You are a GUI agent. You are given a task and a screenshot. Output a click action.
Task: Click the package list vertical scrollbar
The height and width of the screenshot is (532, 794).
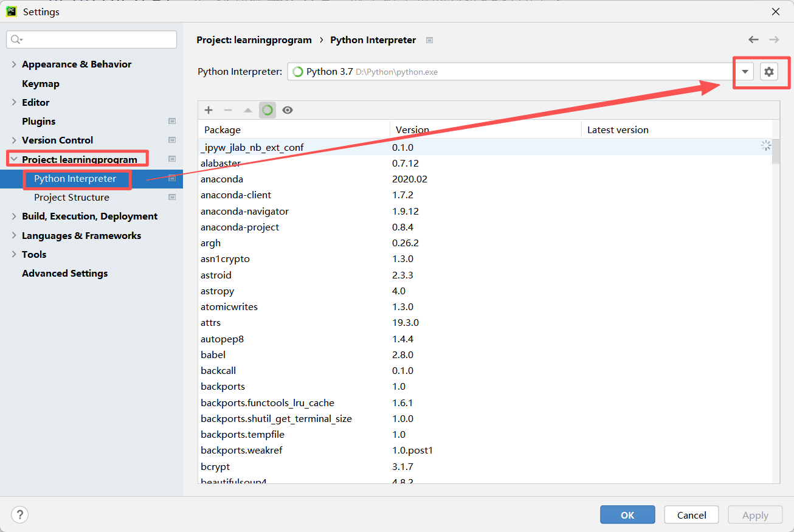(x=776, y=310)
